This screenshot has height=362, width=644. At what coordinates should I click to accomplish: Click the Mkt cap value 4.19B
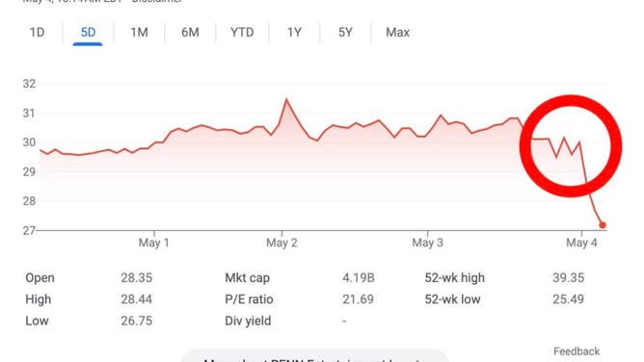pos(358,278)
